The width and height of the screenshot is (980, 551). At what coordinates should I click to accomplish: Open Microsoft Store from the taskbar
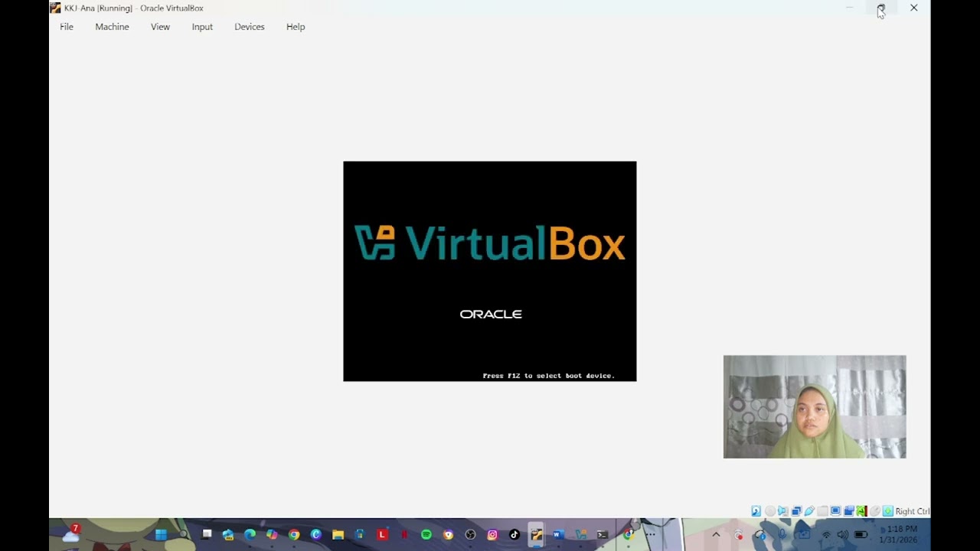coord(360,535)
